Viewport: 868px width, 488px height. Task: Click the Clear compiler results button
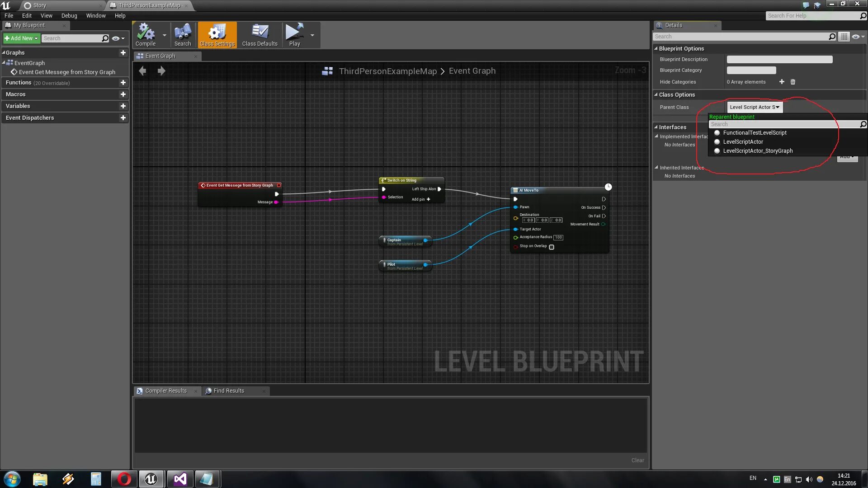[637, 460]
